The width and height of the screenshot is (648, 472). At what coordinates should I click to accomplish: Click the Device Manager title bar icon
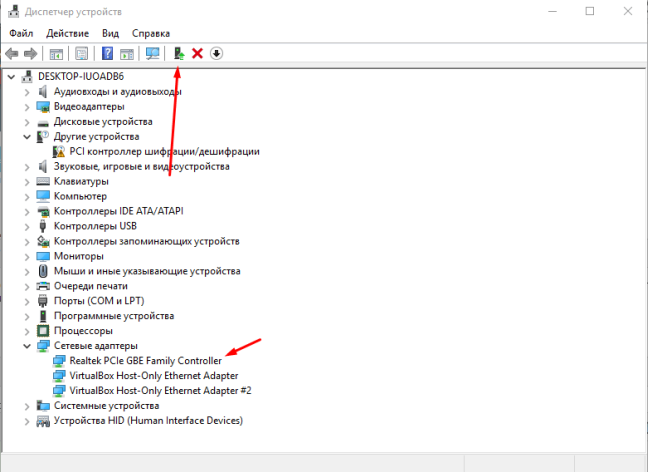click(13, 12)
